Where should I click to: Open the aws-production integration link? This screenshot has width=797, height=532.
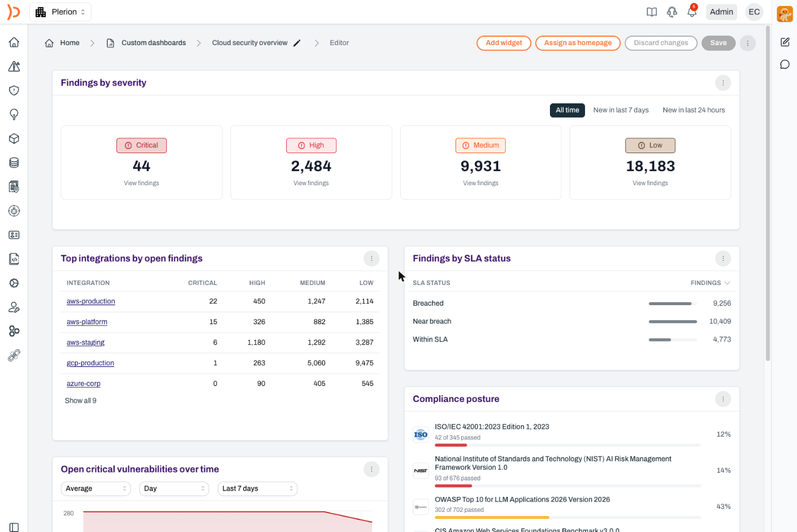coord(91,301)
